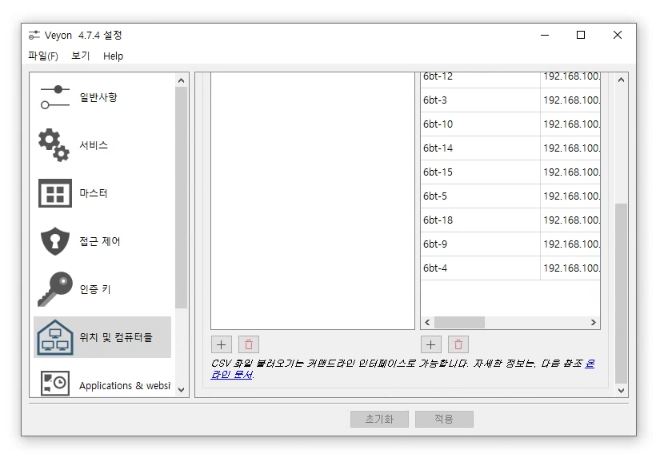The width and height of the screenshot is (669, 476).
Task: Click sidebar scrollbar up arrow
Action: tap(181, 81)
